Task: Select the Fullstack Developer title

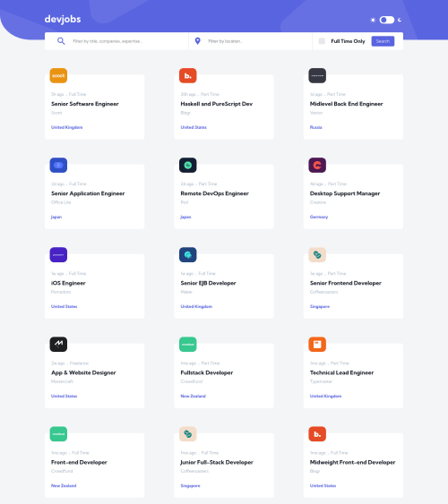Action: click(207, 373)
